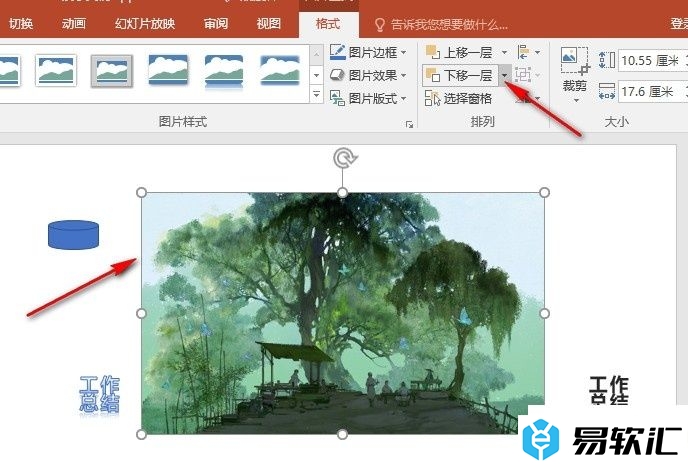Apply the second picture style thumbnail
The height and width of the screenshot is (465, 688).
pyautogui.click(x=56, y=71)
